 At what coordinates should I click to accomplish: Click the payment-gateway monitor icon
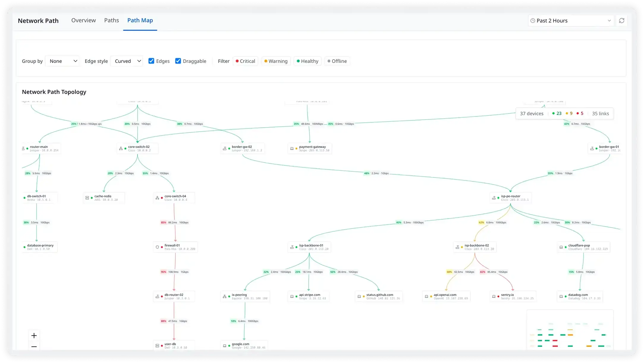292,148
